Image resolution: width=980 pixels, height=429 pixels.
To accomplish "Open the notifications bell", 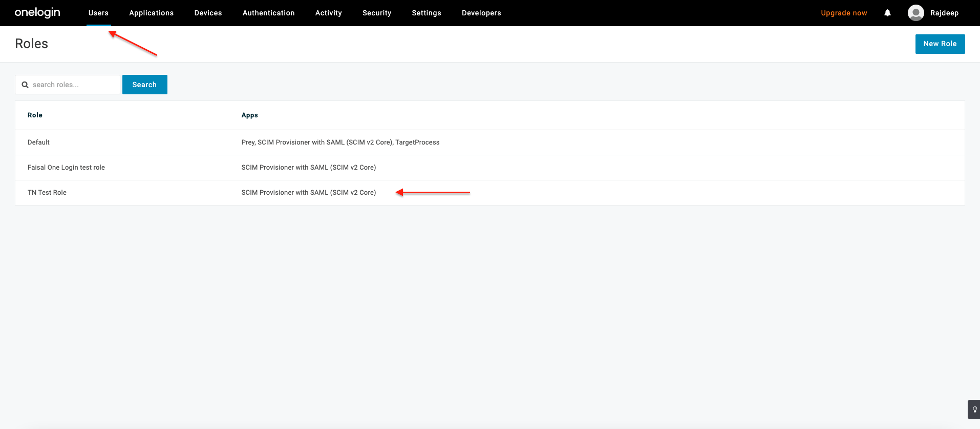I will pyautogui.click(x=887, y=13).
